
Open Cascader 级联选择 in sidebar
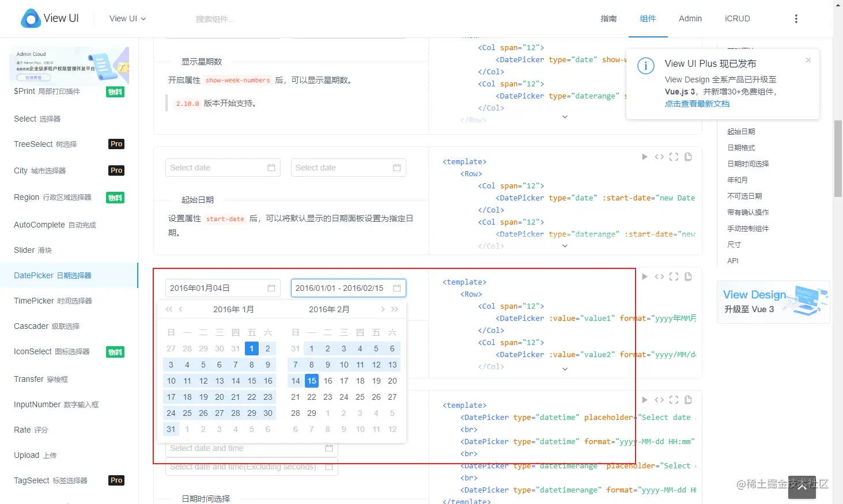(69, 326)
